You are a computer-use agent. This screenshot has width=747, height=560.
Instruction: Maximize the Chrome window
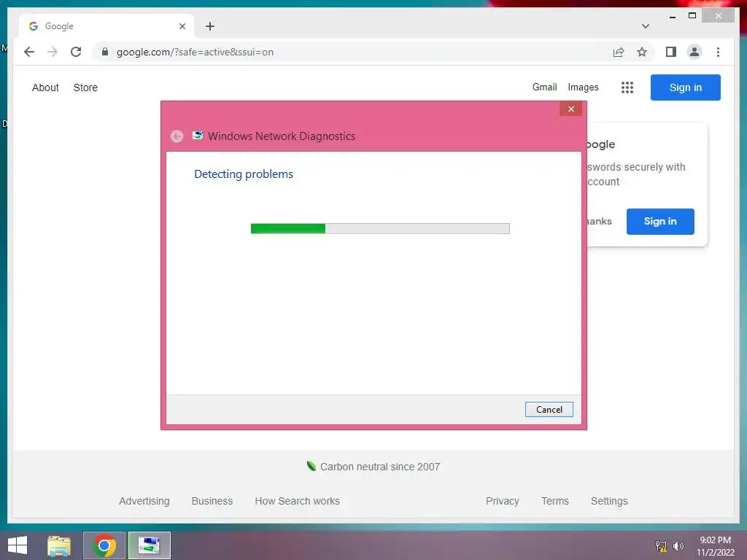pos(692,16)
